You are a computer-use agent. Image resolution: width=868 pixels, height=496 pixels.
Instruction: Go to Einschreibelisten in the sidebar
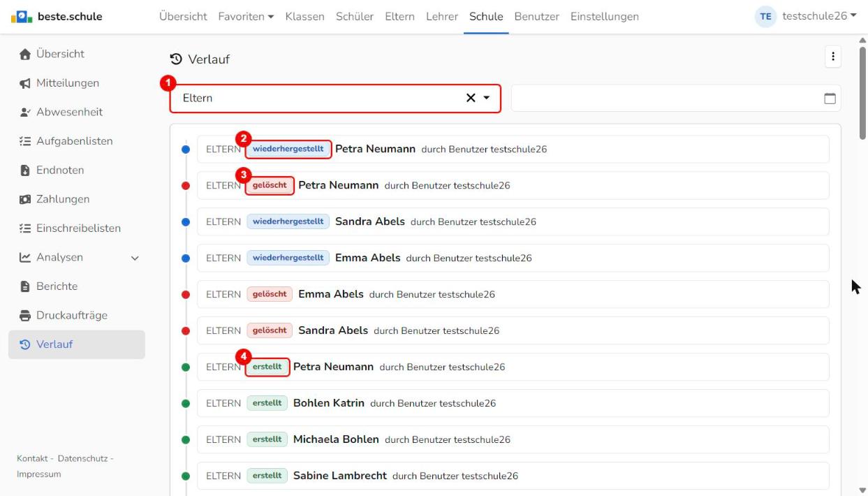(77, 228)
